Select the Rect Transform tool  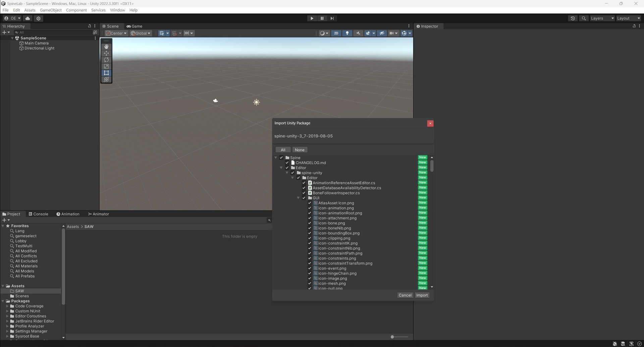tap(106, 73)
